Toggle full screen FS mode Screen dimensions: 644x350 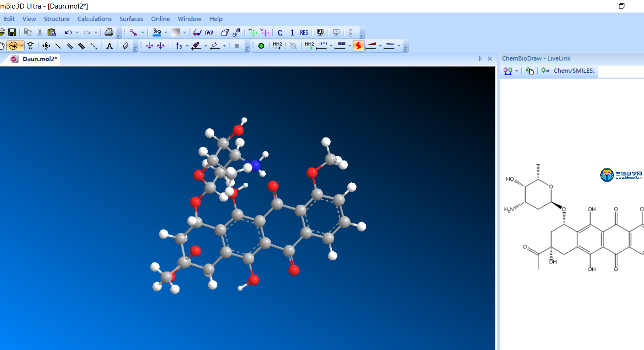point(320,32)
